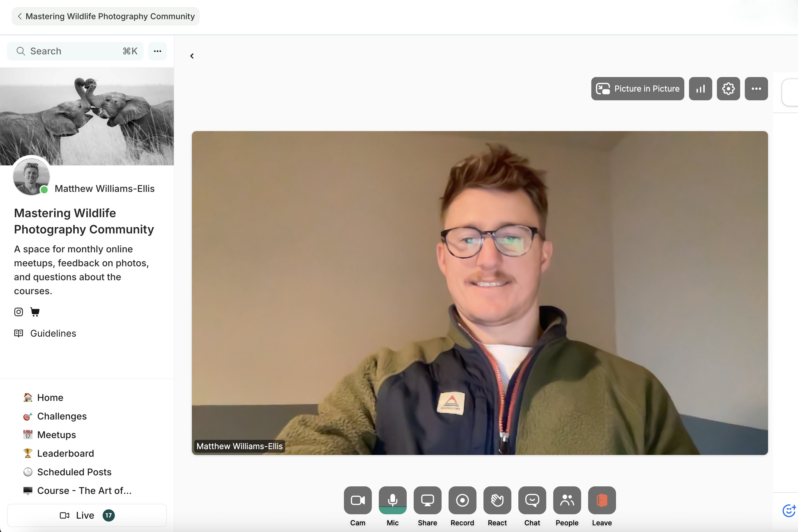Go back to Mastering Wildlife Photography Community

click(106, 16)
